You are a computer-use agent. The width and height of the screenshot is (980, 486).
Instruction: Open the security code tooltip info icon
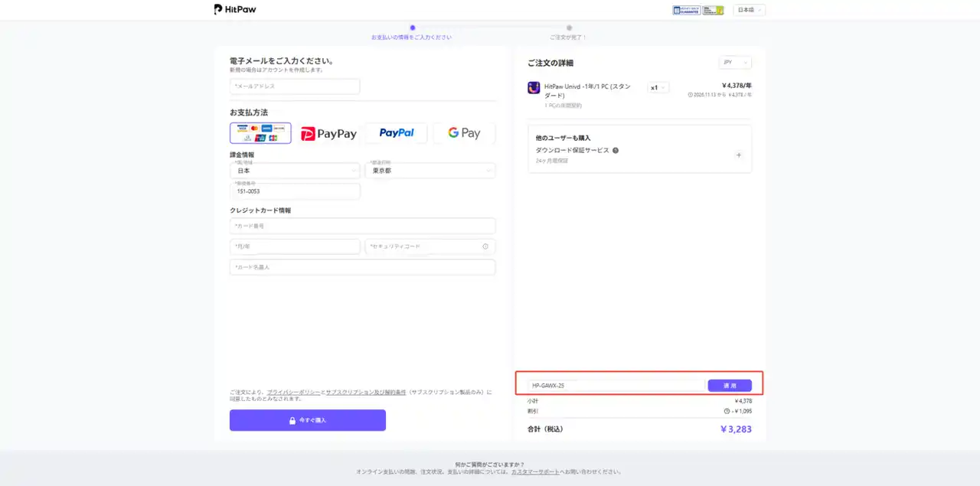coord(485,246)
